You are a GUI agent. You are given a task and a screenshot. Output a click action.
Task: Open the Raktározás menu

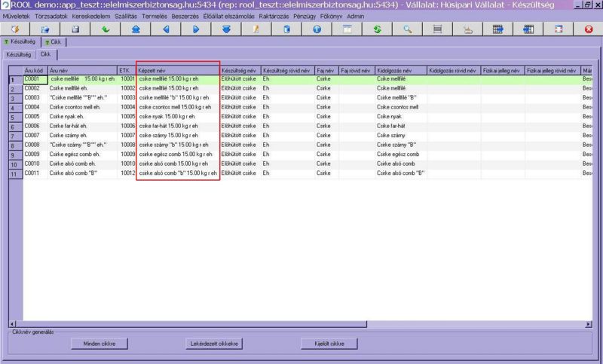(x=274, y=17)
